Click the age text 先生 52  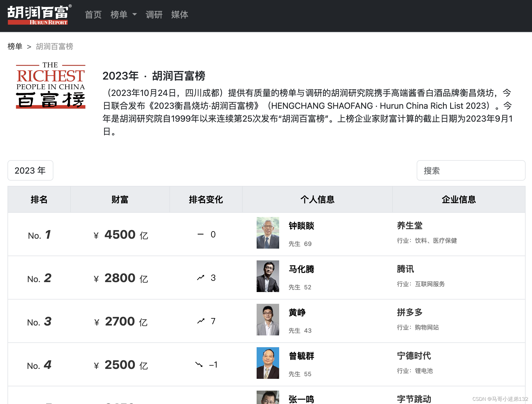pos(300,287)
